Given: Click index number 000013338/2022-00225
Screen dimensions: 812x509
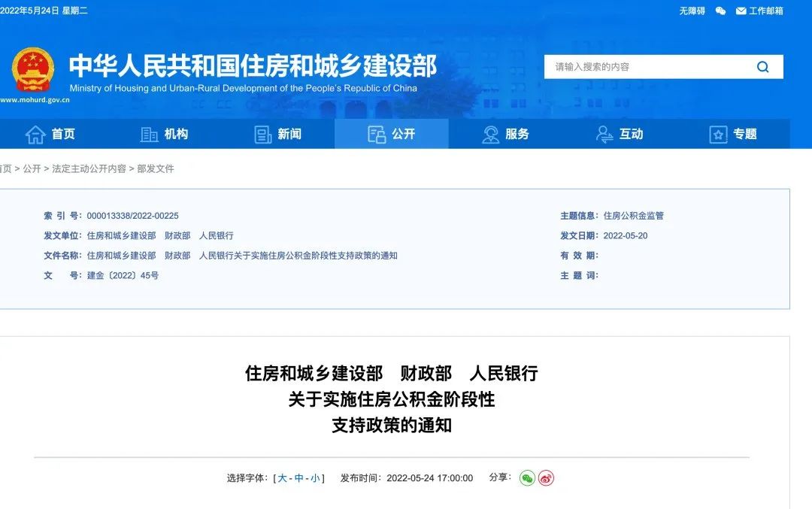Looking at the screenshot, I should click(132, 216).
